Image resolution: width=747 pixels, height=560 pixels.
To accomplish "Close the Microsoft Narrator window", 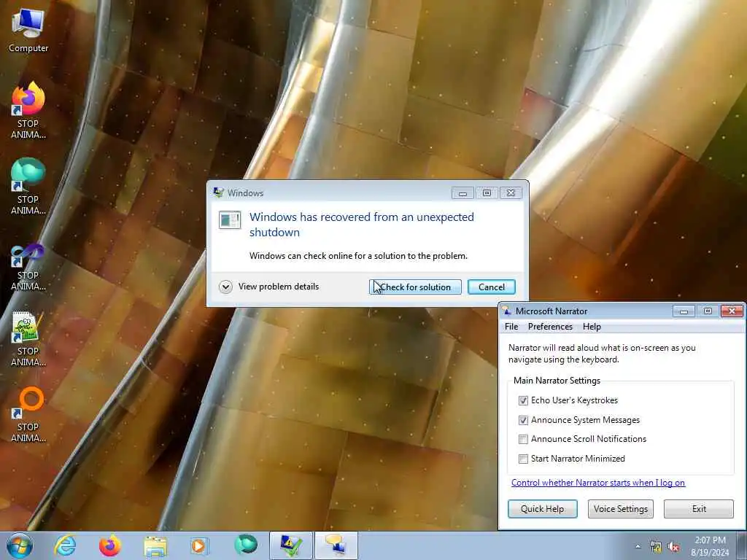I will coord(732,311).
